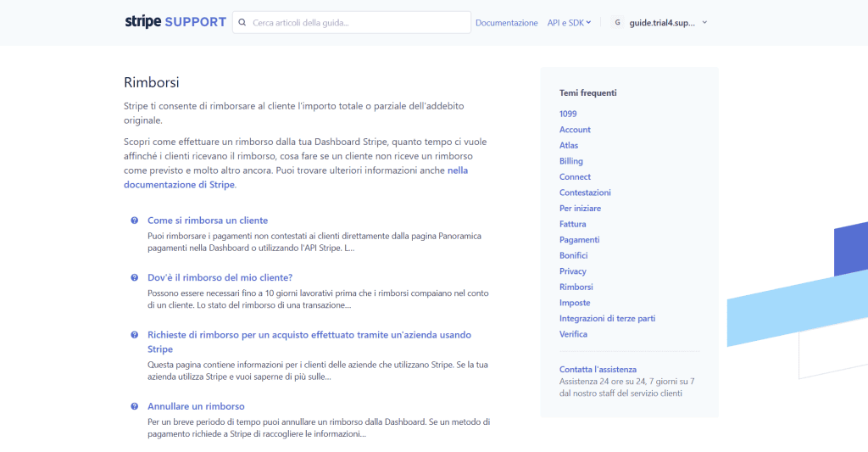Click question icon beside Annullare un rimborso

[x=134, y=406]
